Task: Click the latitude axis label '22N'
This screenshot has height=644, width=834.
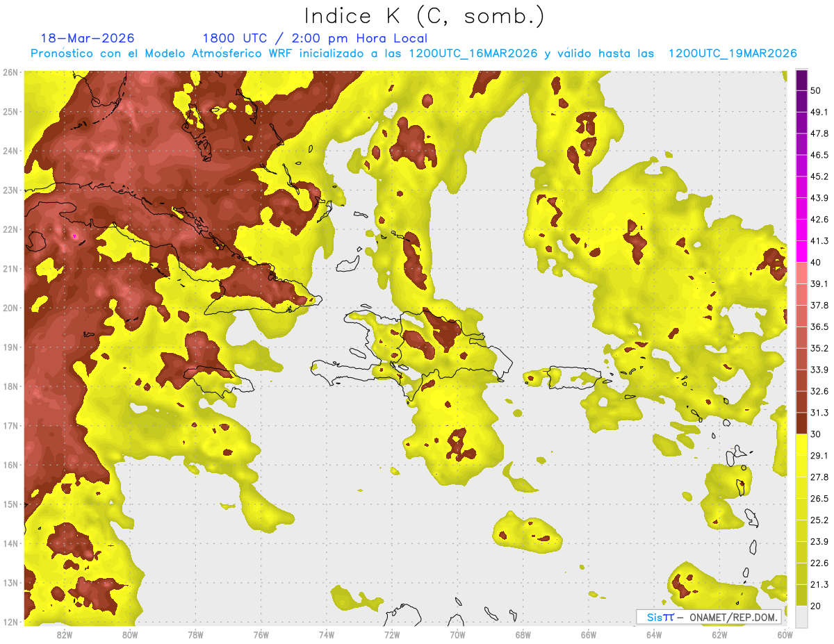Action: [11, 229]
